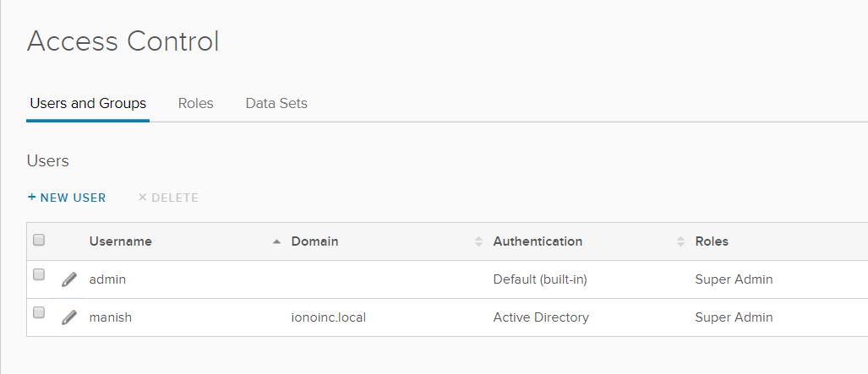Click the New User button
This screenshot has height=374, width=868.
tap(67, 198)
